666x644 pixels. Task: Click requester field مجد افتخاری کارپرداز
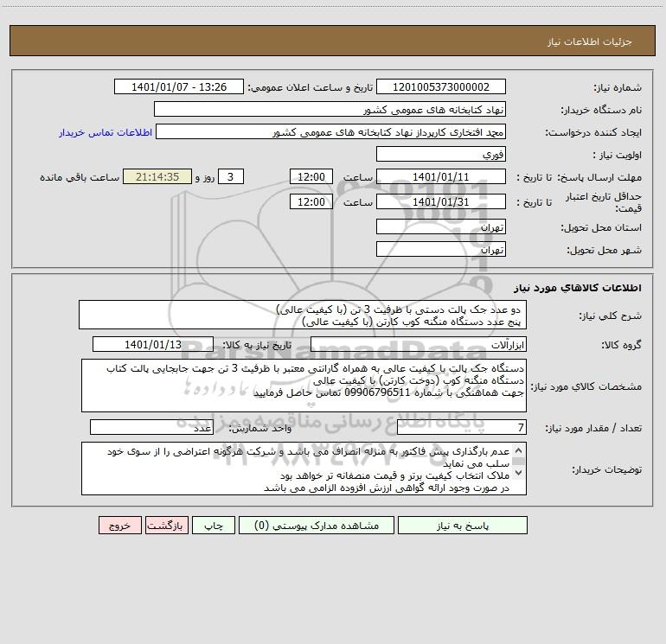[330, 131]
